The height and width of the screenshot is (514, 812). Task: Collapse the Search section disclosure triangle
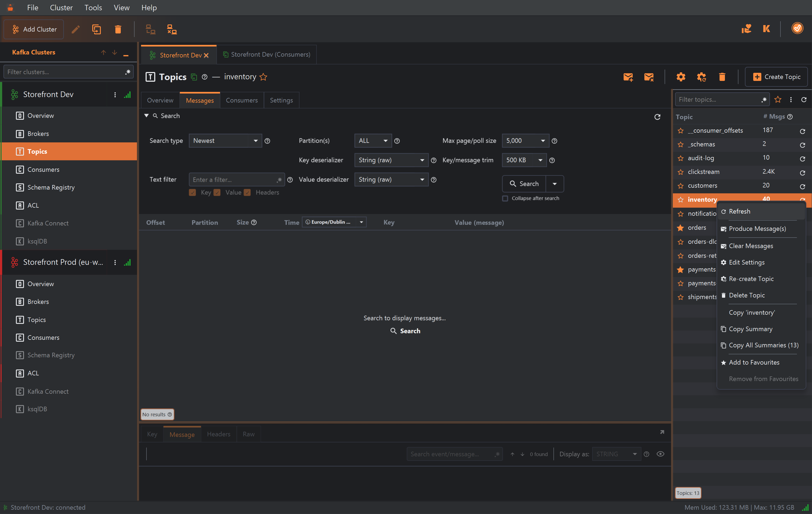[x=146, y=116]
